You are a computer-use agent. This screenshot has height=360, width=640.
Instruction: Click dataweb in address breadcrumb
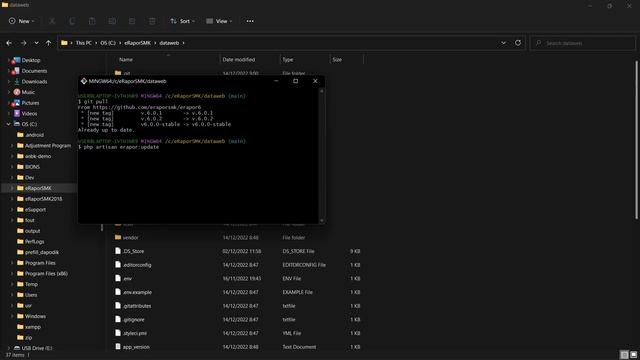pyautogui.click(x=169, y=43)
